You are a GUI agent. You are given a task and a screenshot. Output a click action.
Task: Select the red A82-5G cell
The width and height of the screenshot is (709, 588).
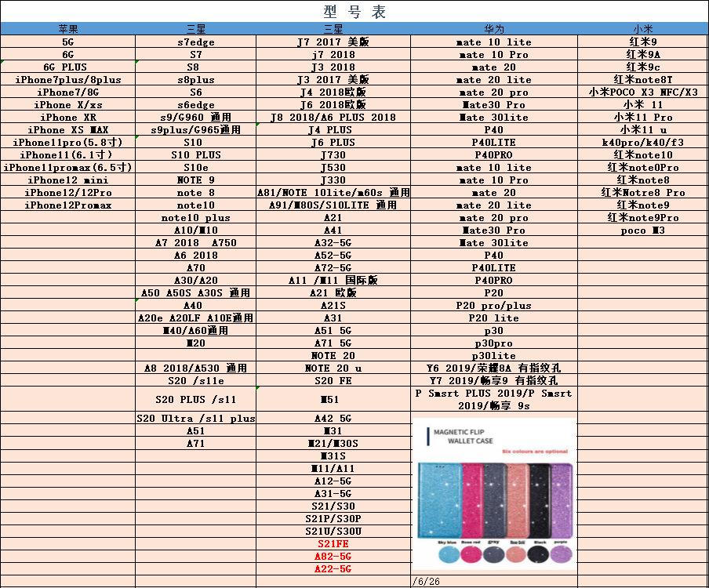click(x=333, y=556)
